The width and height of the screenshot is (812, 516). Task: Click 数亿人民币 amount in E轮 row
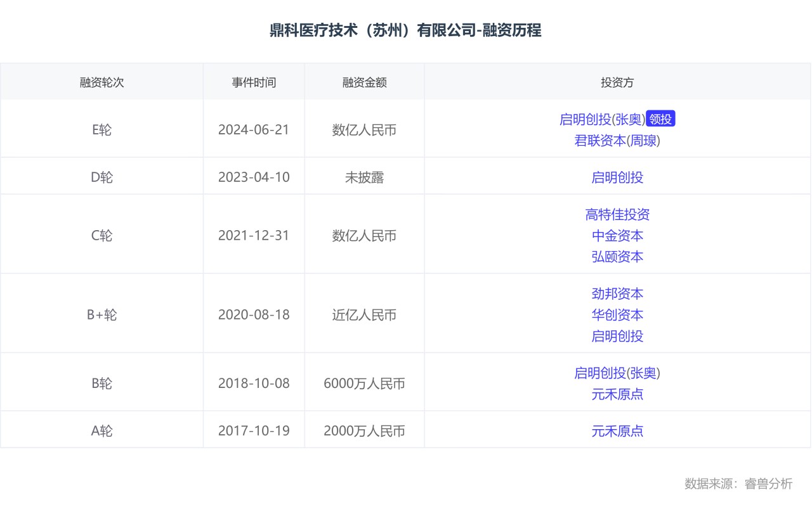(x=364, y=130)
